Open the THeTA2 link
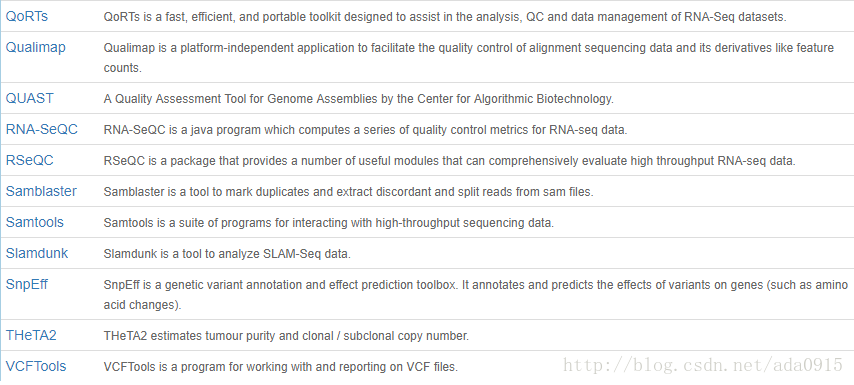 tap(31, 335)
